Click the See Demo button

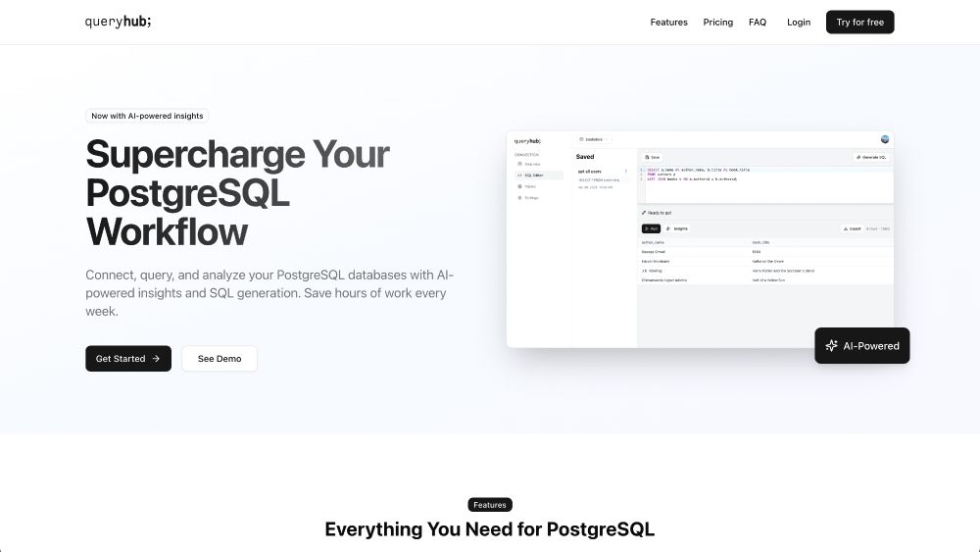pyautogui.click(x=220, y=358)
